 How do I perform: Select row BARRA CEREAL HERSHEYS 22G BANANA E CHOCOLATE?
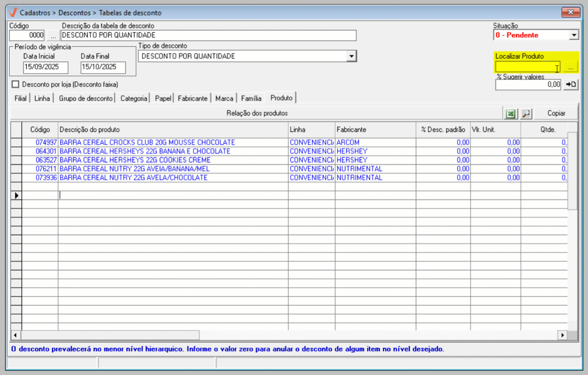point(289,151)
